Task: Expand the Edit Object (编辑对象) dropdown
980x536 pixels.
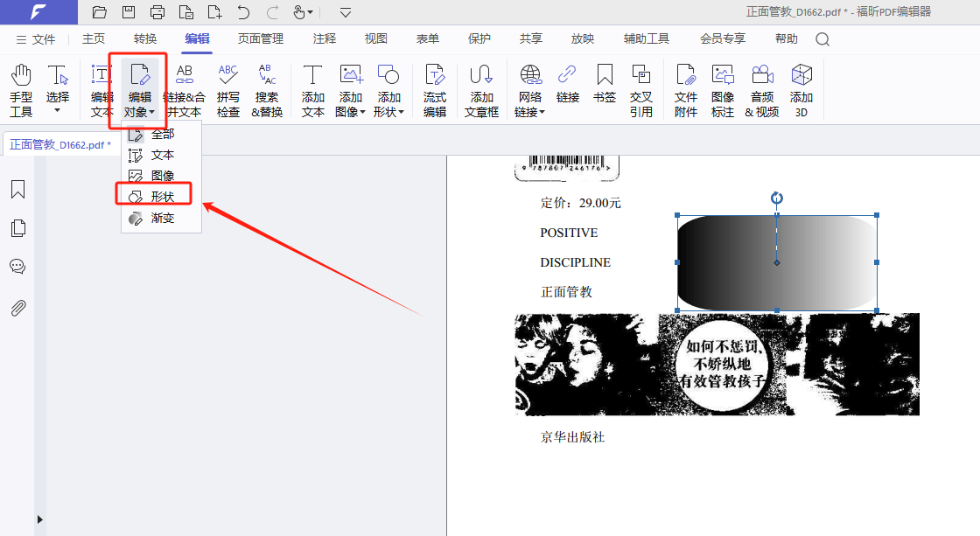Action: coord(139,112)
